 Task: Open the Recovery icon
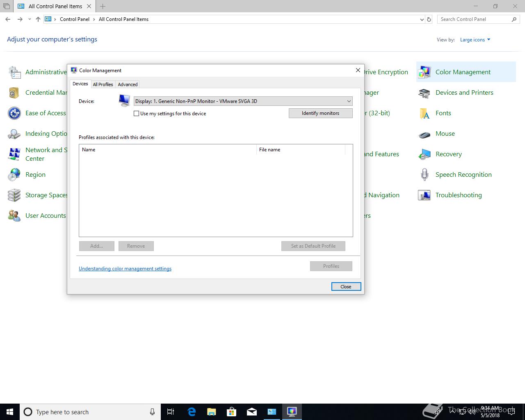424,154
